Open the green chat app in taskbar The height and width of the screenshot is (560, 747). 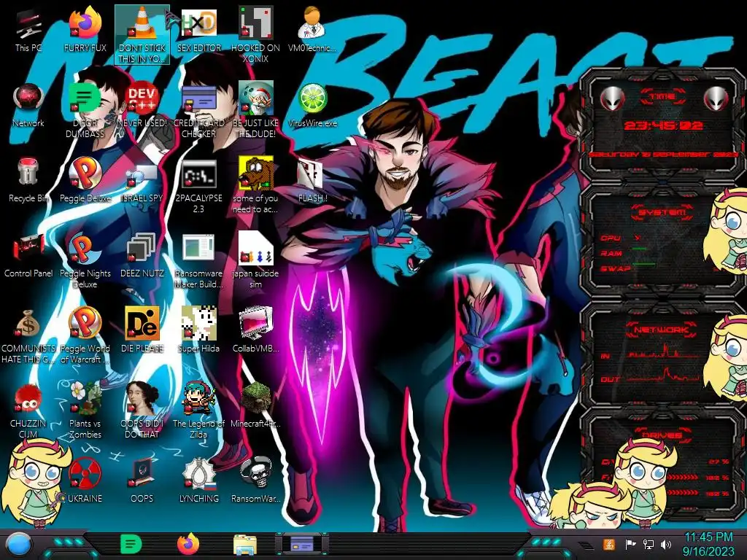point(131,544)
